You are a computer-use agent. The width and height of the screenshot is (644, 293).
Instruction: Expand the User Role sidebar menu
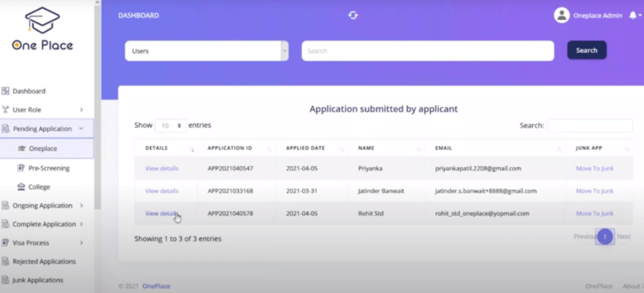(43, 110)
